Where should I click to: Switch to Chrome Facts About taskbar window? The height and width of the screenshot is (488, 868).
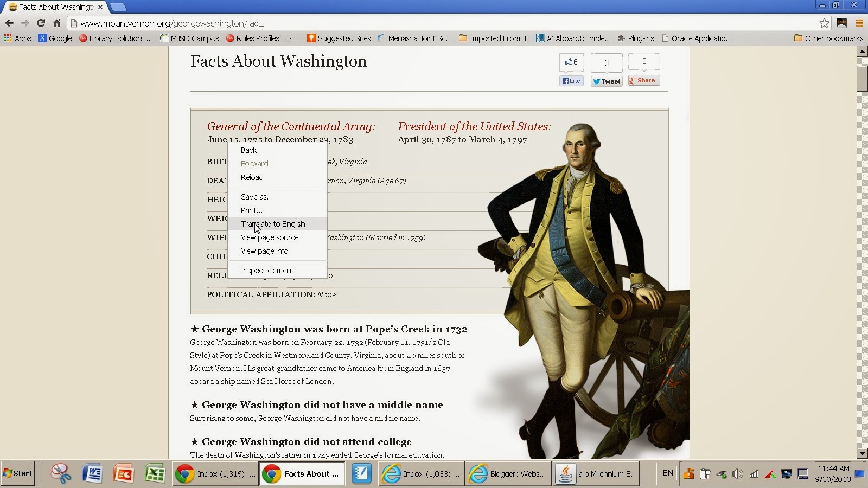tap(302, 473)
